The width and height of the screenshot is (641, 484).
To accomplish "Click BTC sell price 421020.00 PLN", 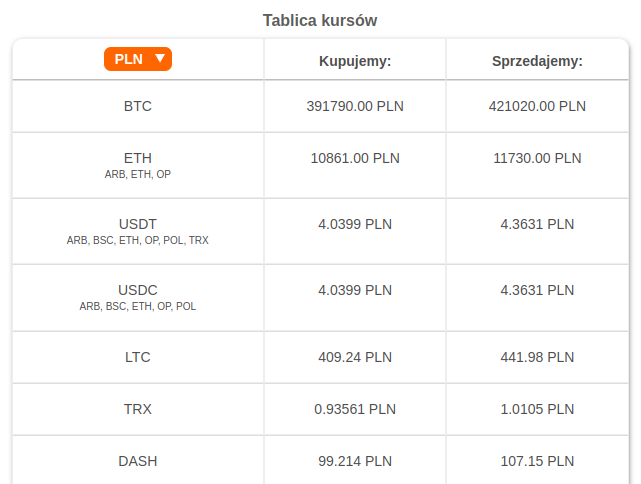I will pos(537,105).
